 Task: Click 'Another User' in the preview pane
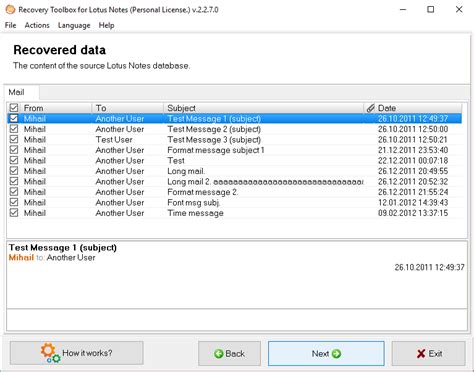71,258
